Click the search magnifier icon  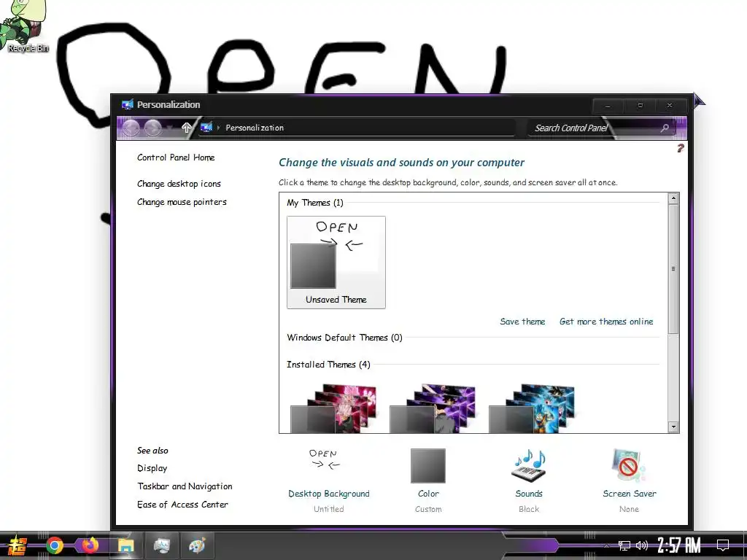(x=665, y=128)
